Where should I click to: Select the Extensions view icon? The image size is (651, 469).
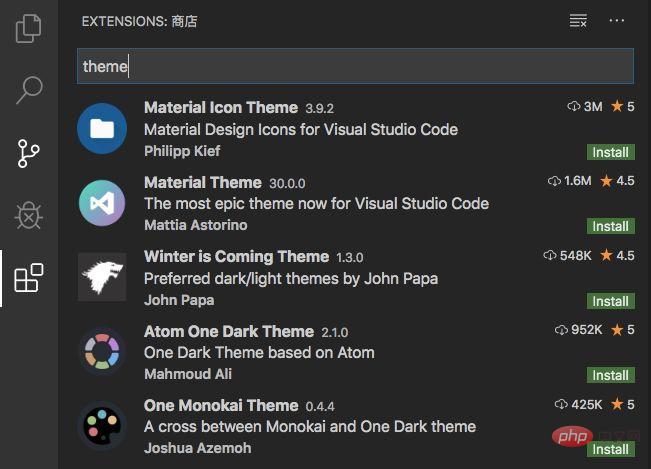(x=28, y=278)
